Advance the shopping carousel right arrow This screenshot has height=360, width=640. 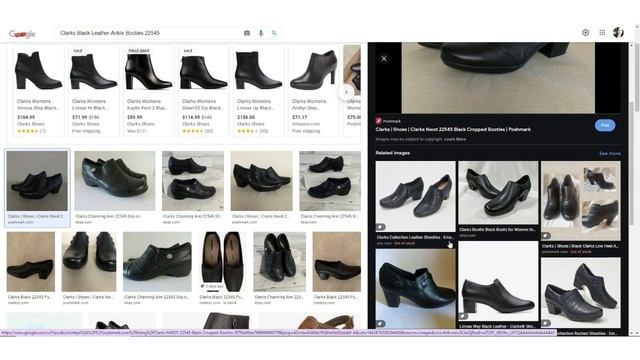(x=346, y=92)
